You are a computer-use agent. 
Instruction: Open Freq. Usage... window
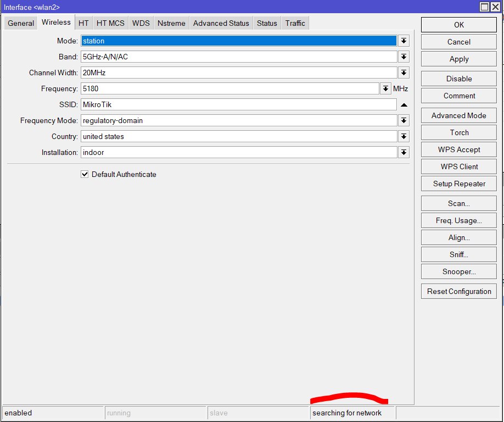pos(458,220)
